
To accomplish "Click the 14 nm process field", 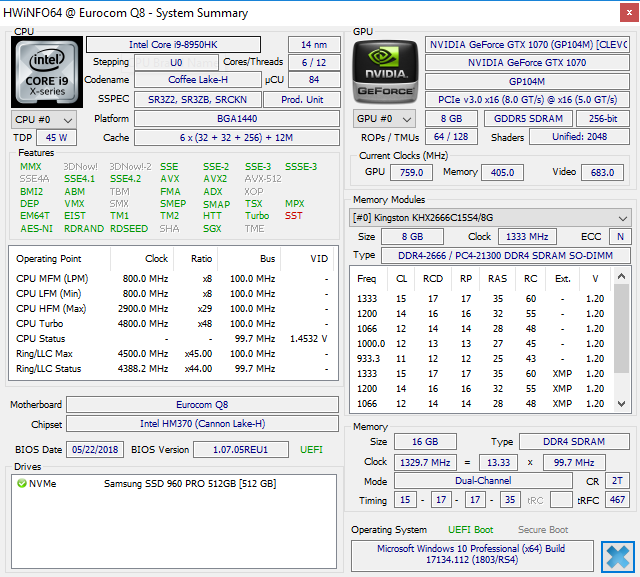I will click(314, 44).
